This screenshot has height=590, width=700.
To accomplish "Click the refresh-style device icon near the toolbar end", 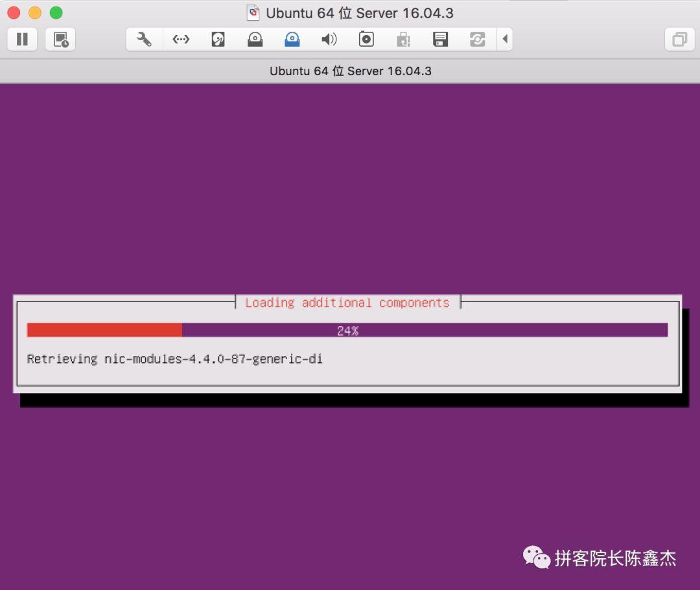I will [478, 39].
